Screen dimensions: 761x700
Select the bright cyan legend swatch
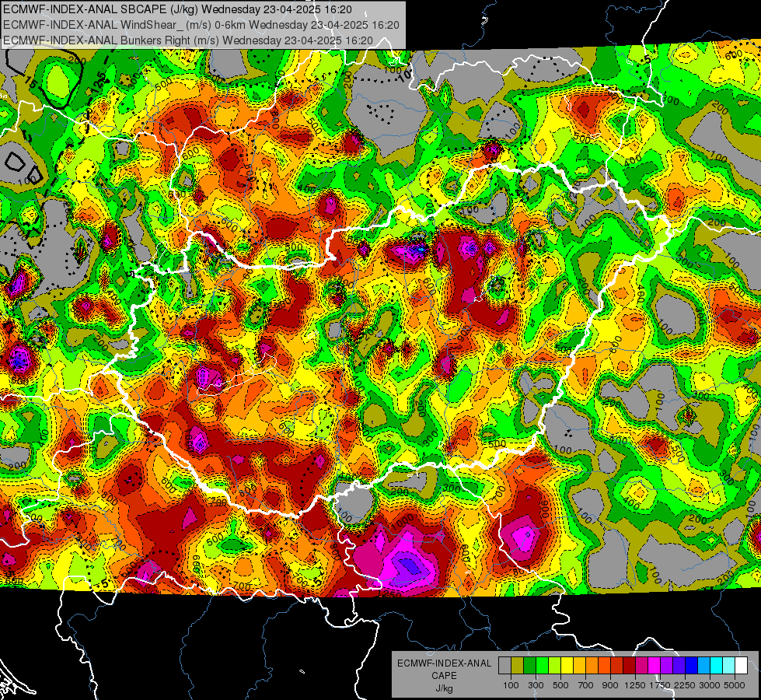point(717,666)
